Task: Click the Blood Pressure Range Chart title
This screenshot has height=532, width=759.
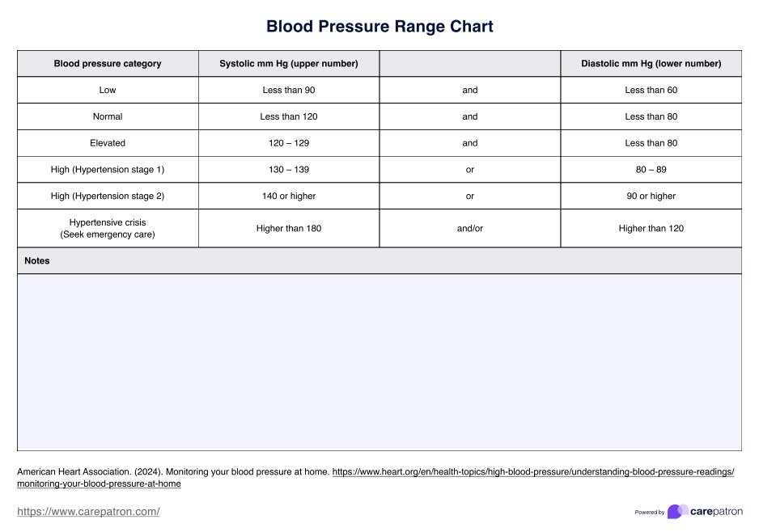Action: pyautogui.click(x=379, y=27)
